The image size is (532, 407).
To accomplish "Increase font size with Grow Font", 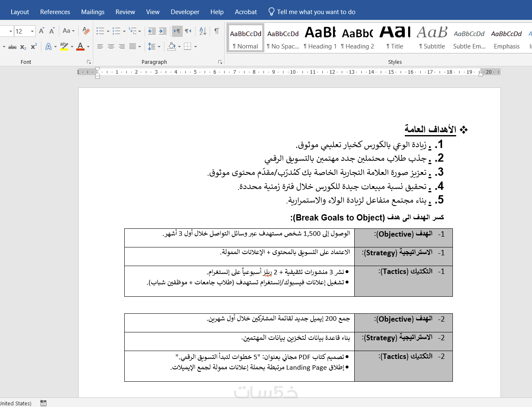I will pyautogui.click(x=41, y=31).
